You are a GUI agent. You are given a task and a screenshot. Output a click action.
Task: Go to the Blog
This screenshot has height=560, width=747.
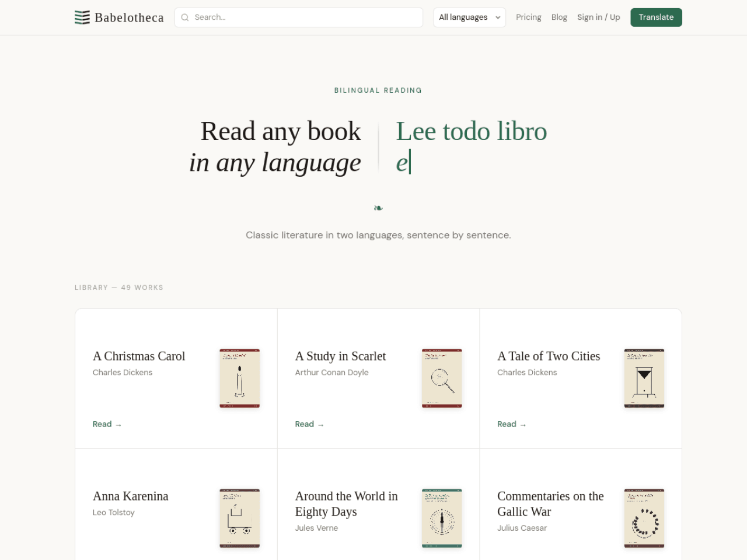point(559,17)
